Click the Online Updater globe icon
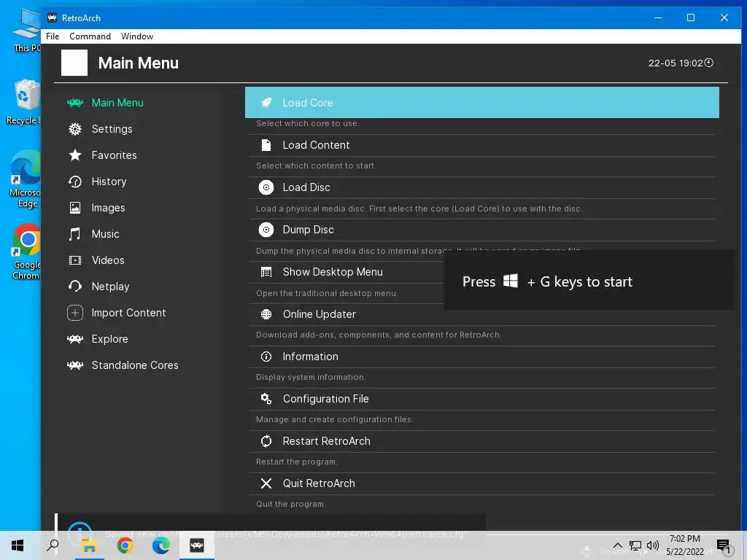This screenshot has height=560, width=747. [266, 314]
